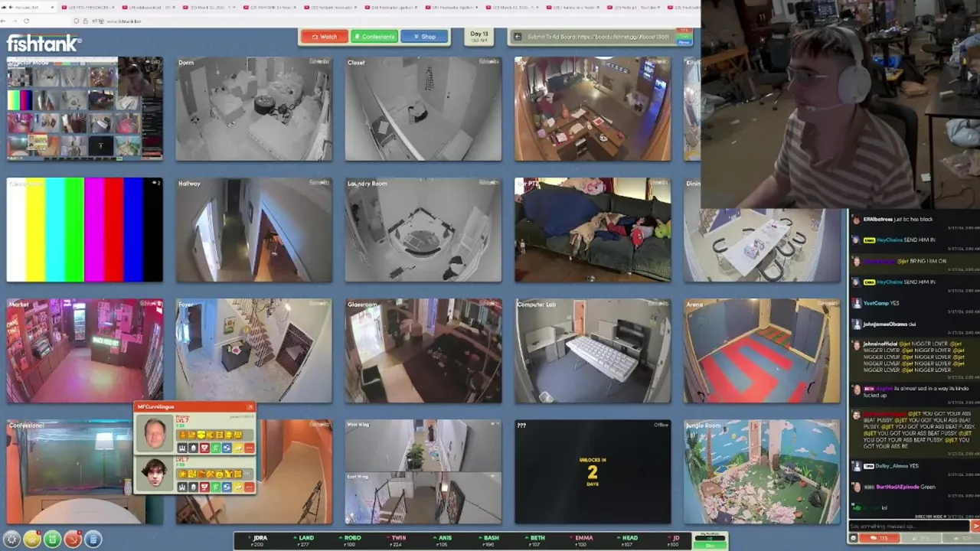
Task: Open the Contestants tab
Action: (x=374, y=37)
